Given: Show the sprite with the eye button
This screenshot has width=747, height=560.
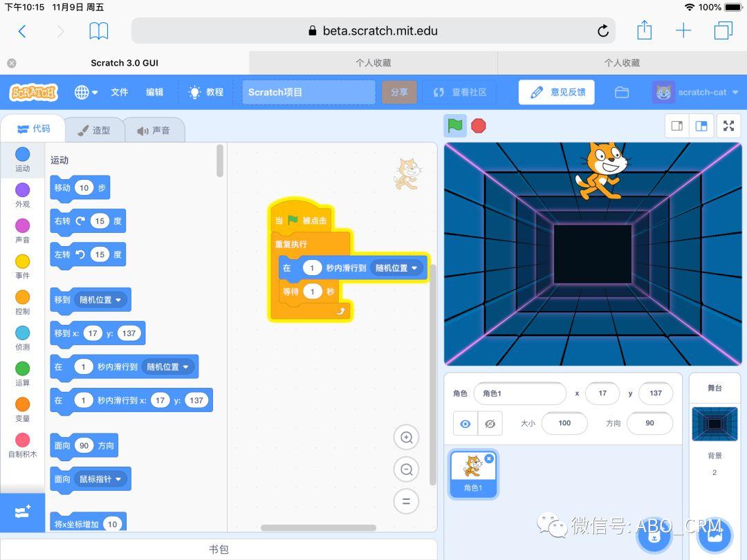Looking at the screenshot, I should click(x=465, y=423).
